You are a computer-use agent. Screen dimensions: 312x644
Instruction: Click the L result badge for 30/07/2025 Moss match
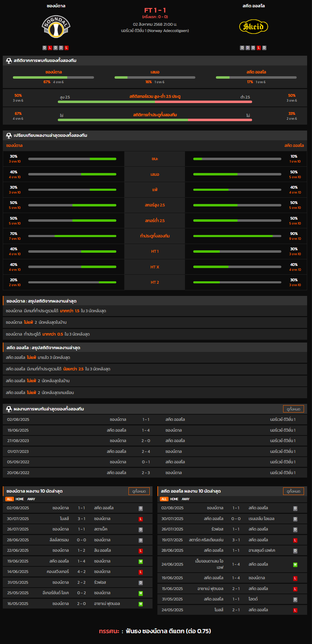[141, 519]
